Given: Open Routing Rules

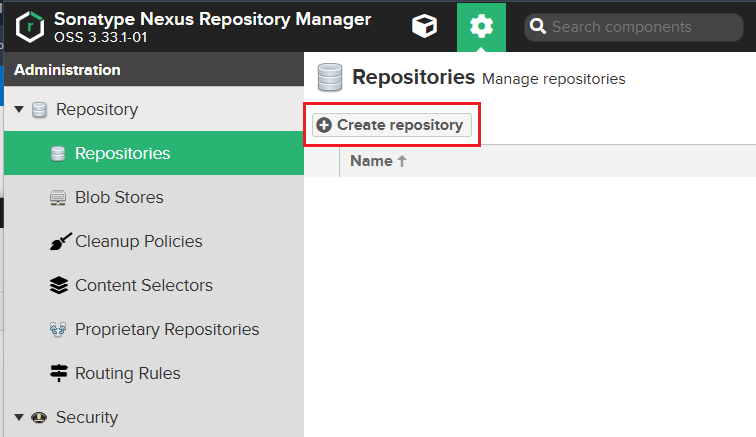Looking at the screenshot, I should click(x=154, y=373).
